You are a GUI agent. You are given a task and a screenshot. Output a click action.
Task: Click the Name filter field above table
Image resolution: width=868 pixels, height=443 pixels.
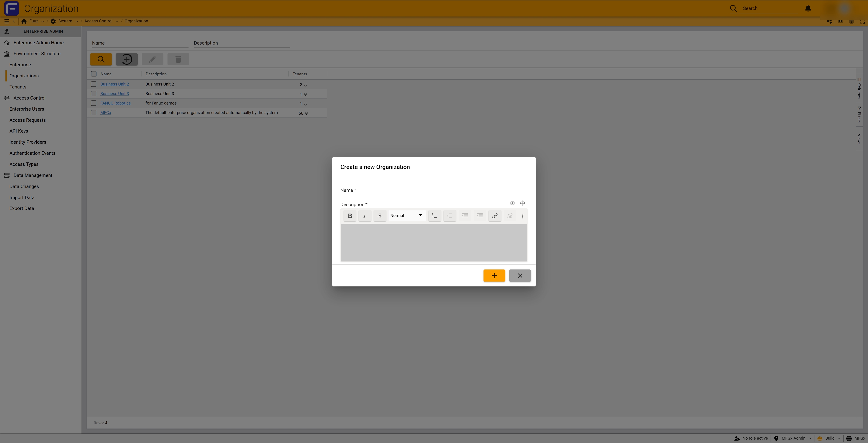140,43
